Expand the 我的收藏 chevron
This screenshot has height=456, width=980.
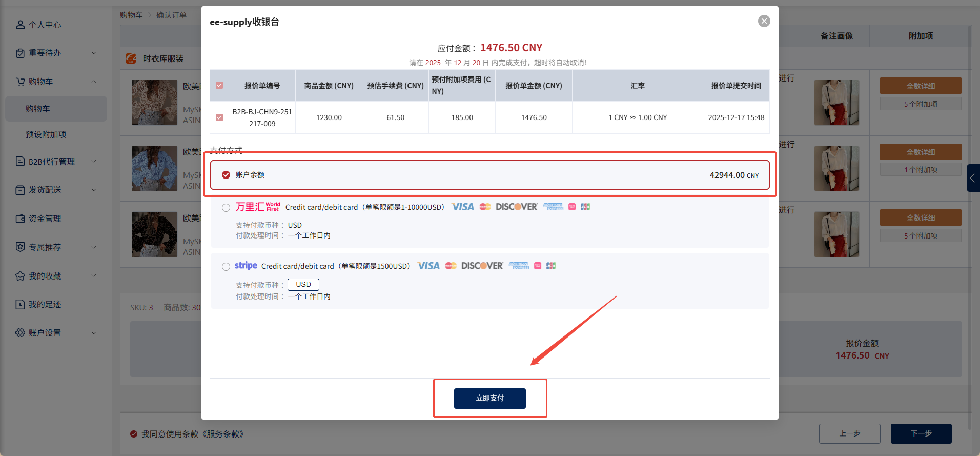94,275
